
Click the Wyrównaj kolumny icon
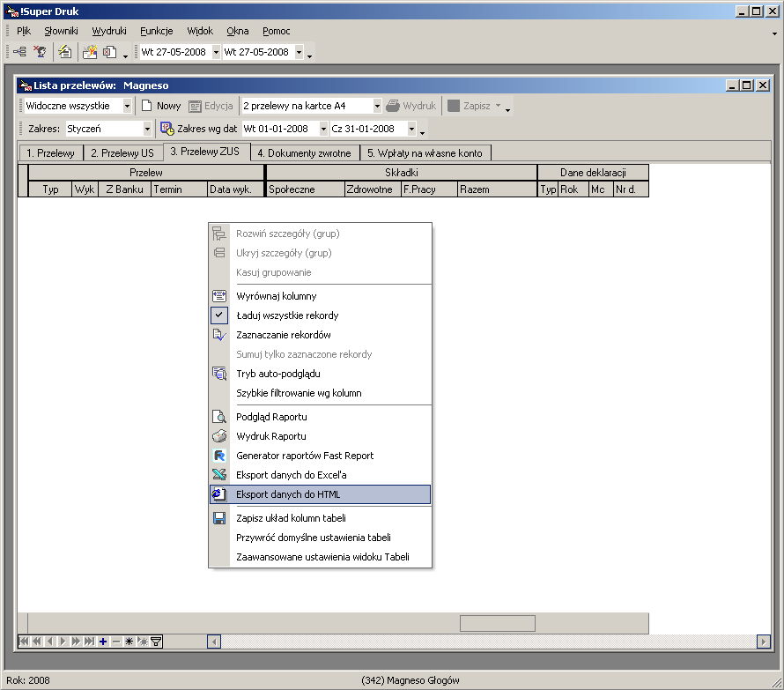[219, 296]
